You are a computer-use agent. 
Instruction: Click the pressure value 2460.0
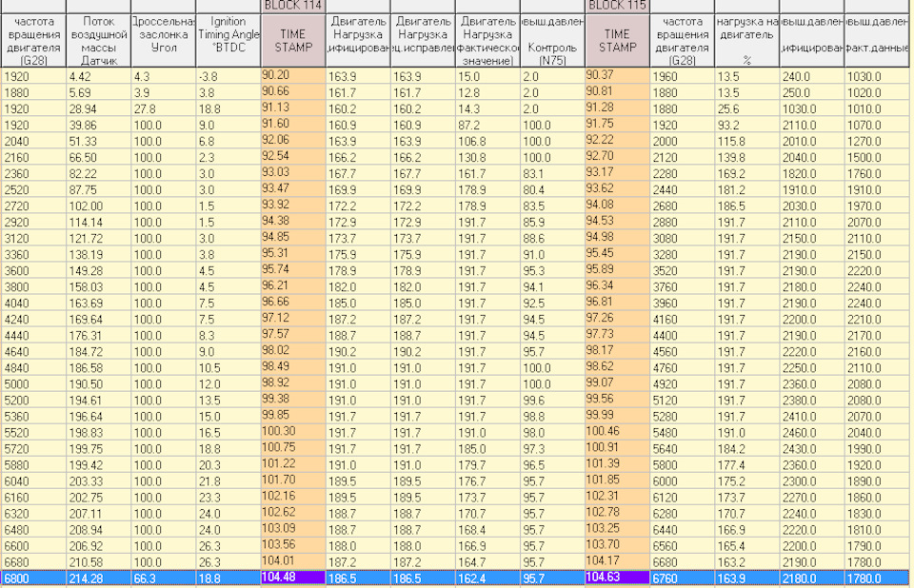811,433
